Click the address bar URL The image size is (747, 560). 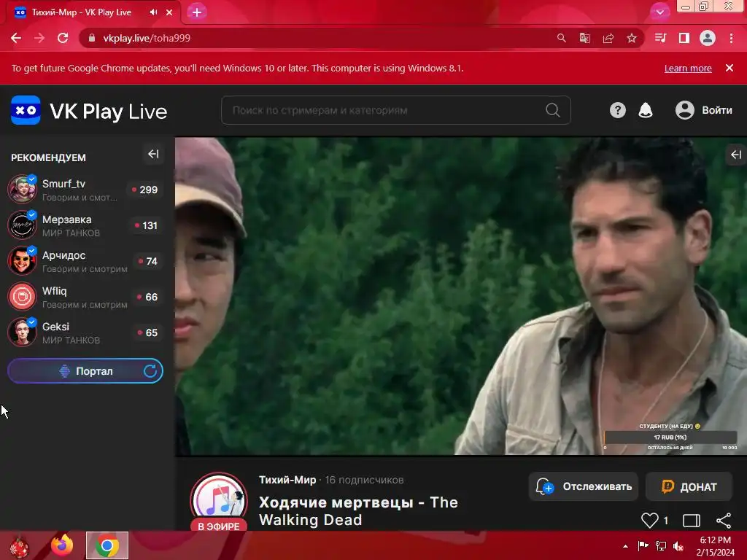pyautogui.click(x=147, y=38)
